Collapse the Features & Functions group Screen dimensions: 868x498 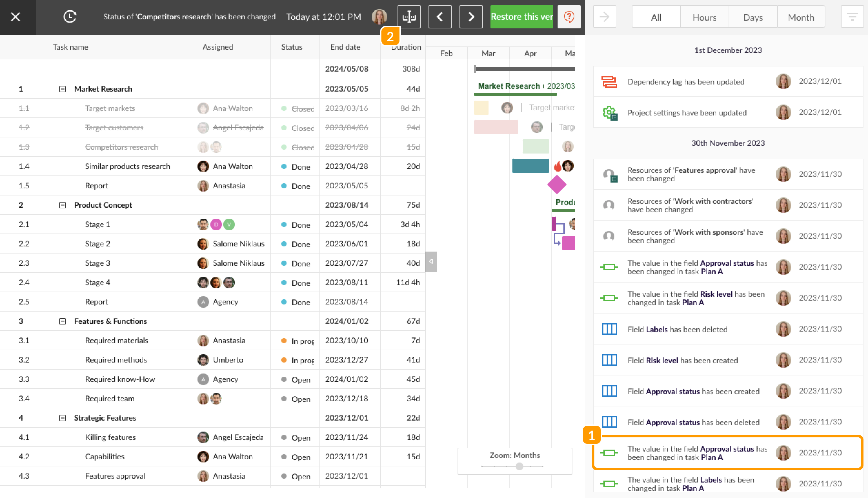point(62,321)
